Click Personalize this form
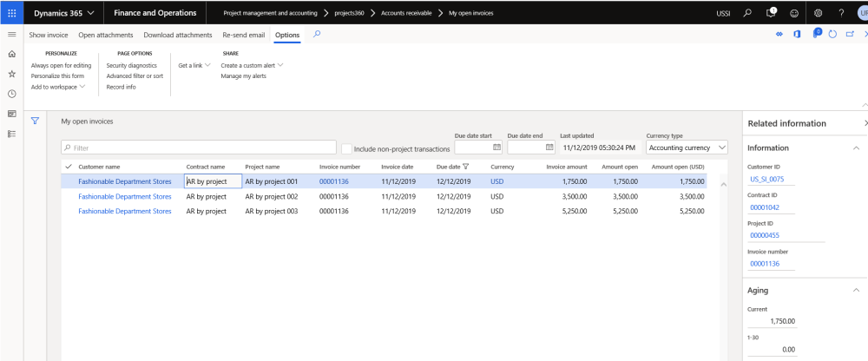The height and width of the screenshot is (361, 868). tap(57, 75)
